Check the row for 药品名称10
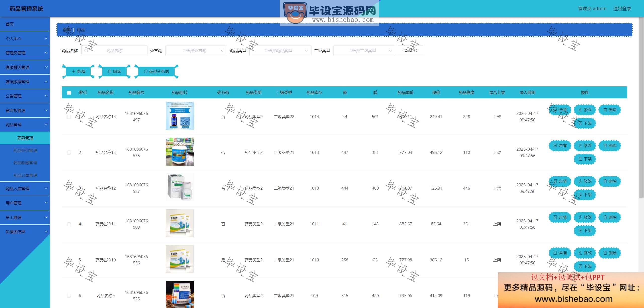The height and width of the screenshot is (308, 644). 69,260
